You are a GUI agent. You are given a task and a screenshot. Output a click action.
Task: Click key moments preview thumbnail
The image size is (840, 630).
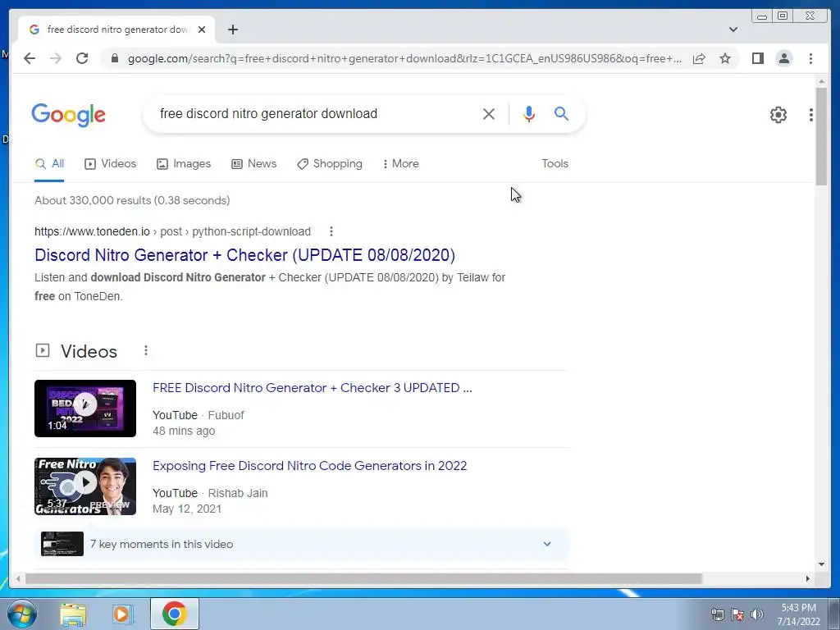[x=62, y=545]
